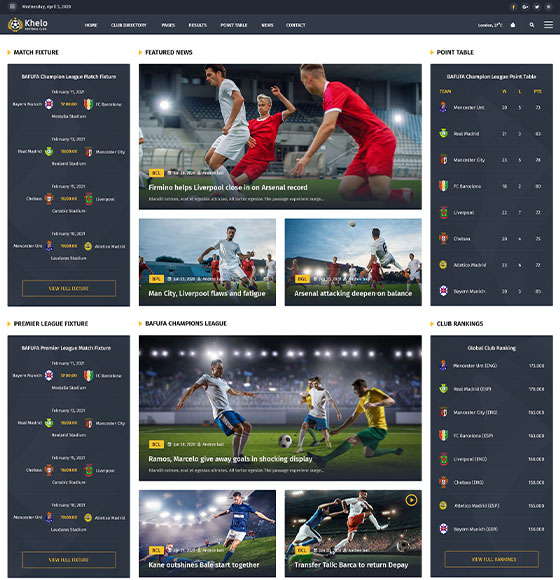Screen dimensions: 560x580
Task: Click the calendar icon beside the date
Action: coord(13,6)
